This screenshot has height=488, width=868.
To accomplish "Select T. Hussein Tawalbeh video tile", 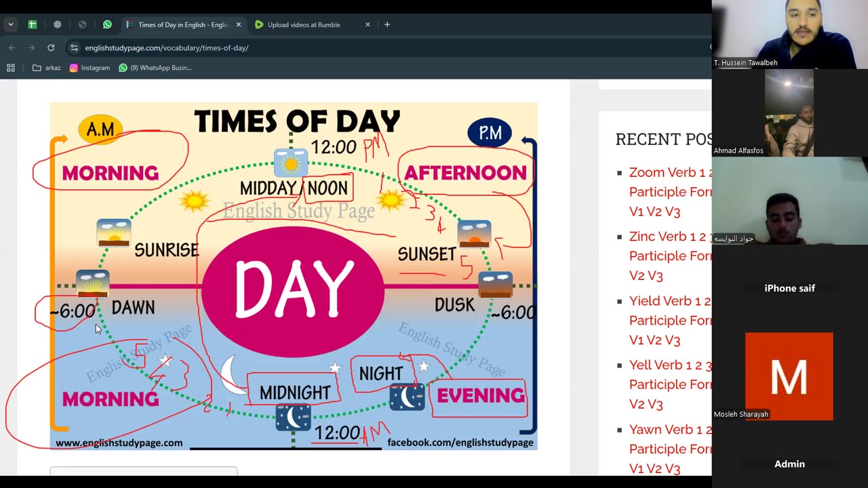I will point(790,34).
